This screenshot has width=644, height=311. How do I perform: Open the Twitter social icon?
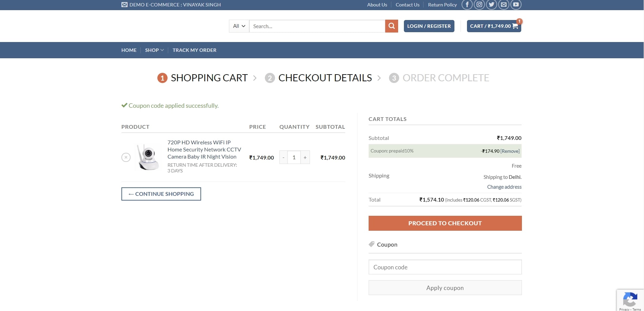pyautogui.click(x=491, y=5)
